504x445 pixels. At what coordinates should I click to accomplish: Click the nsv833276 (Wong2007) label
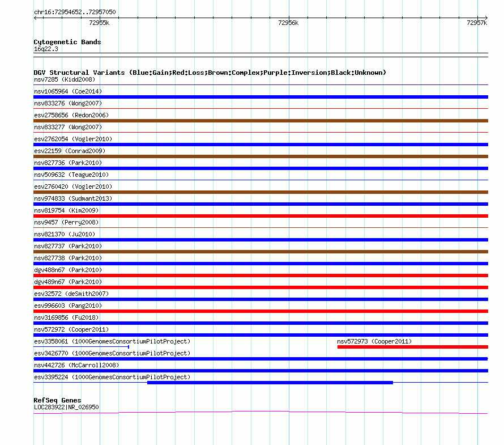point(68,103)
